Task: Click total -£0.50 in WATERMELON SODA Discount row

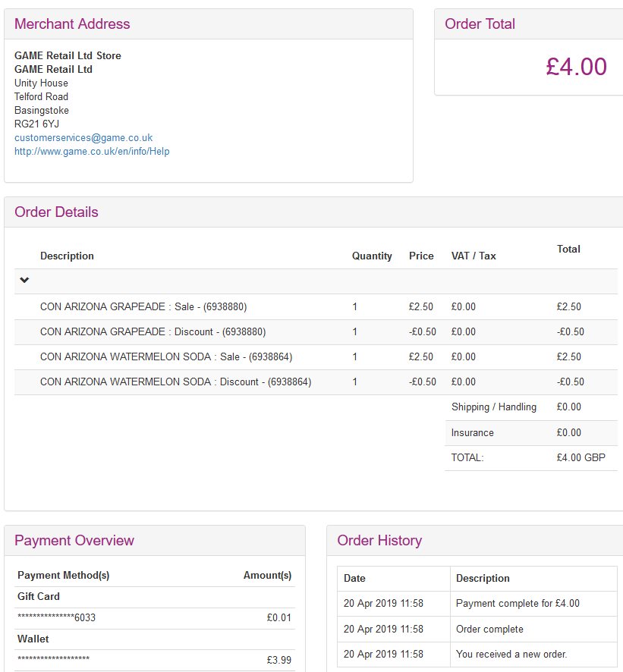Action: click(x=571, y=382)
